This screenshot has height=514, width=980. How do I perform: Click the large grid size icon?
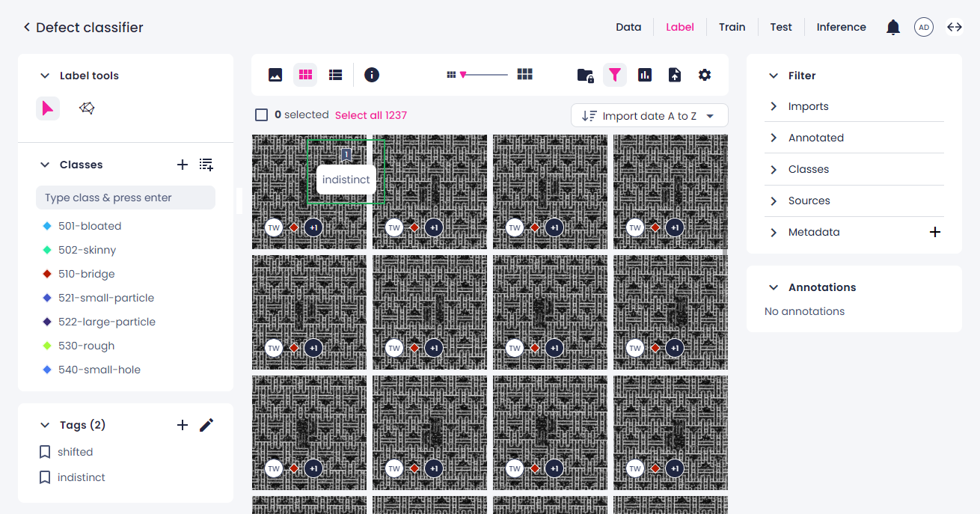(x=525, y=74)
